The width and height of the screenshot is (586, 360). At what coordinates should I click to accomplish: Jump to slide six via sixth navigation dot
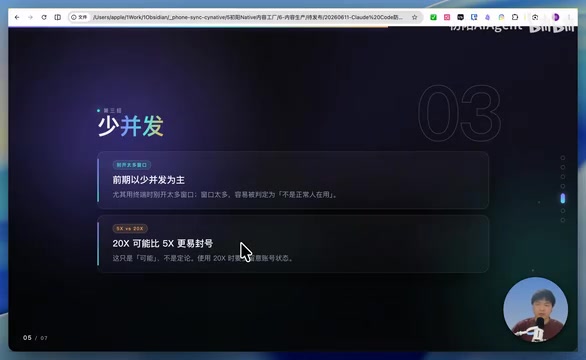click(563, 211)
